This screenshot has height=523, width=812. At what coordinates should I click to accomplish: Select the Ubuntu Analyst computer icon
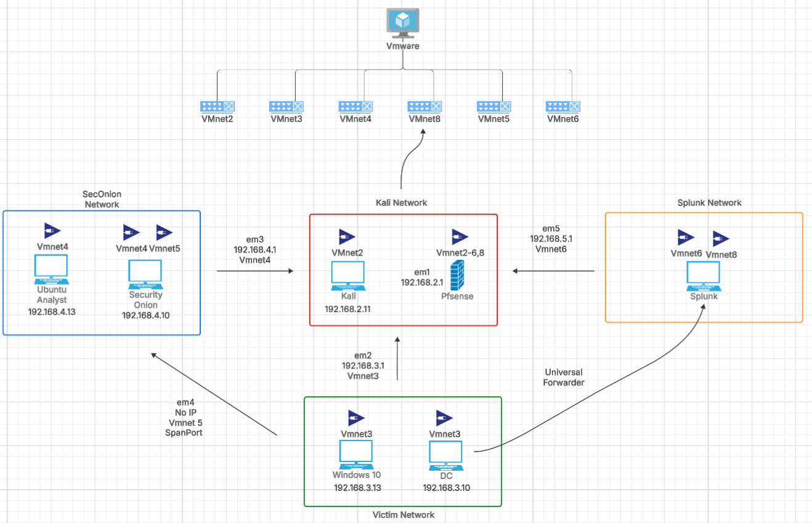[51, 269]
